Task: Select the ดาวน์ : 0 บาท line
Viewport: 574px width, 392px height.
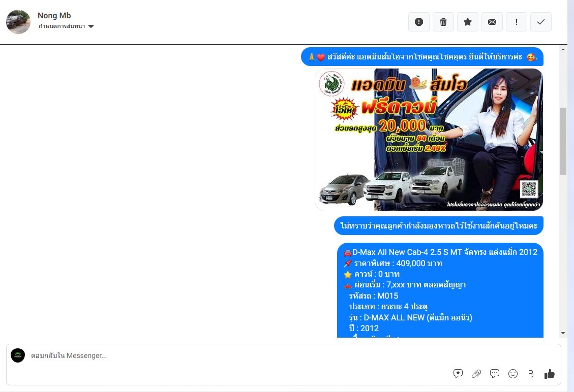Action: [x=372, y=274]
